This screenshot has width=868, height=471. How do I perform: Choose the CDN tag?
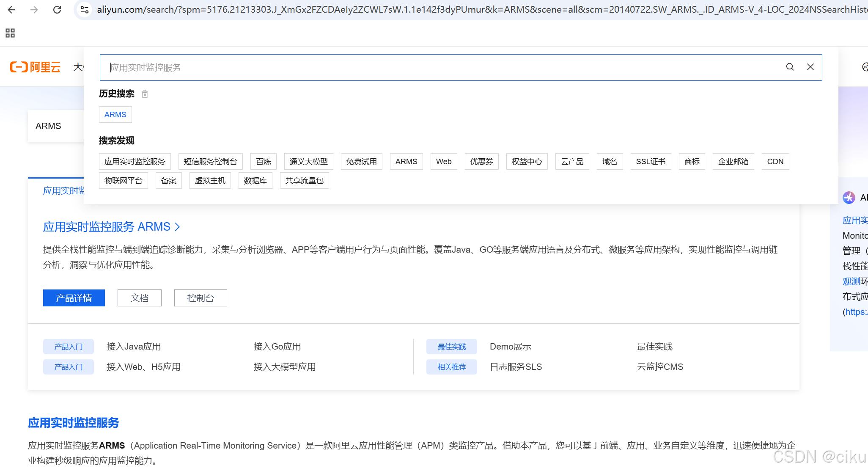[775, 161]
